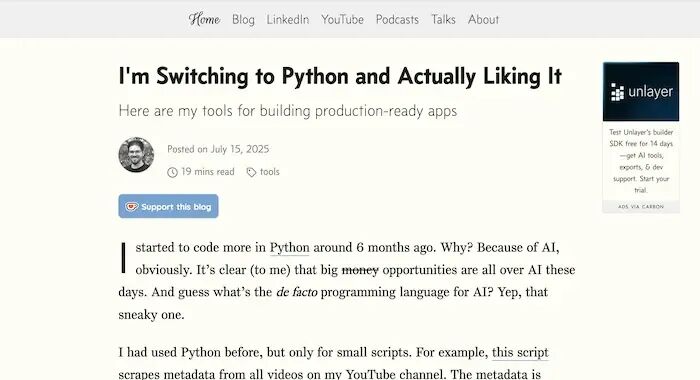Open the 'this script' link
The width and height of the screenshot is (700, 380).
(520, 352)
